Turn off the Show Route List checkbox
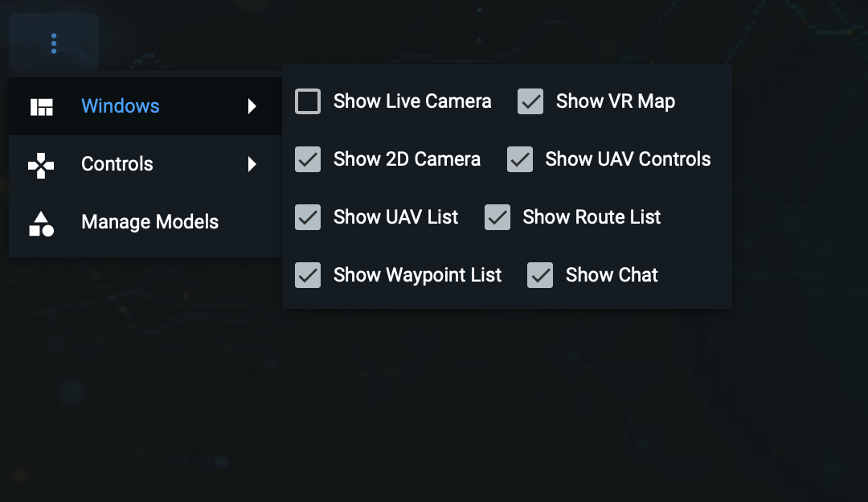This screenshot has width=868, height=502. point(497,217)
